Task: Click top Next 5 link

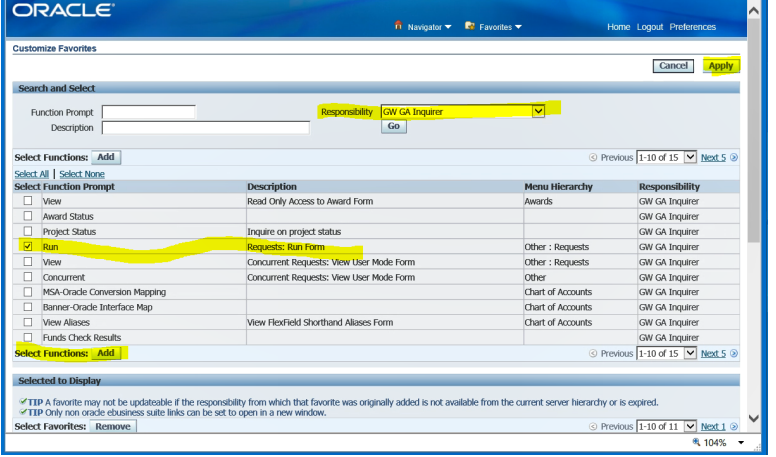Action: point(713,157)
